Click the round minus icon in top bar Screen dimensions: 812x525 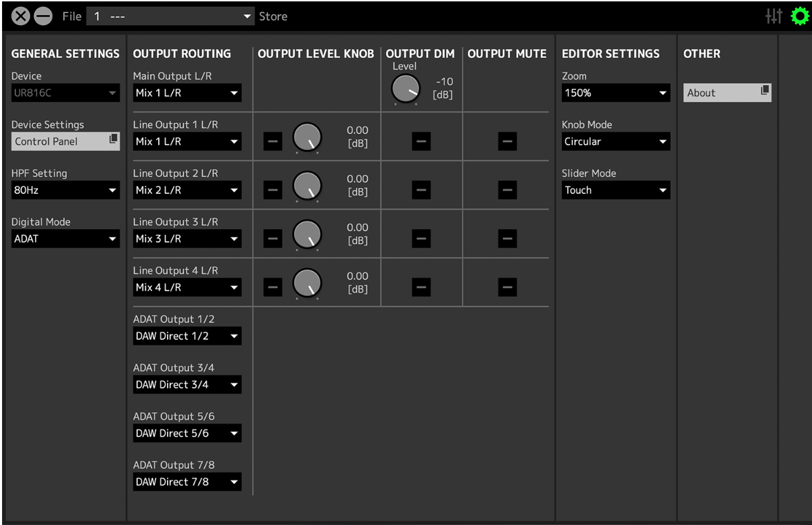(43, 17)
